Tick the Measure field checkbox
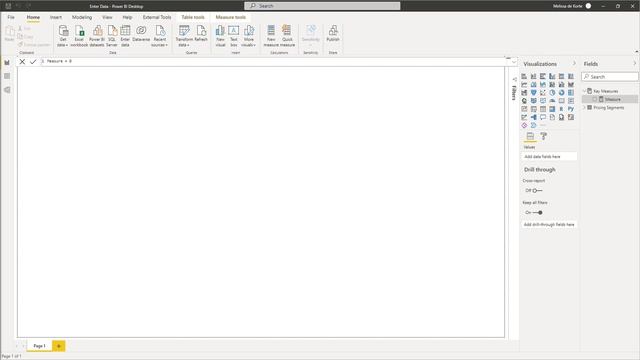640x360 pixels. pos(595,100)
